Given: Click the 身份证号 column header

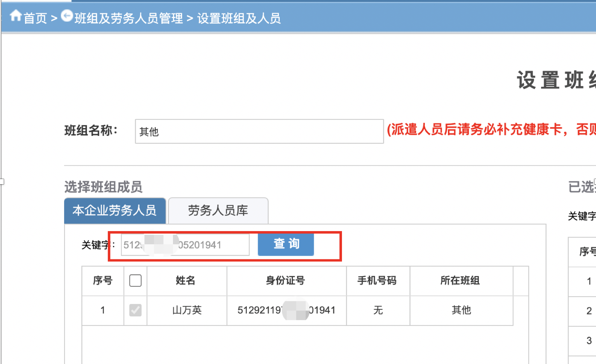Looking at the screenshot, I should [x=286, y=281].
